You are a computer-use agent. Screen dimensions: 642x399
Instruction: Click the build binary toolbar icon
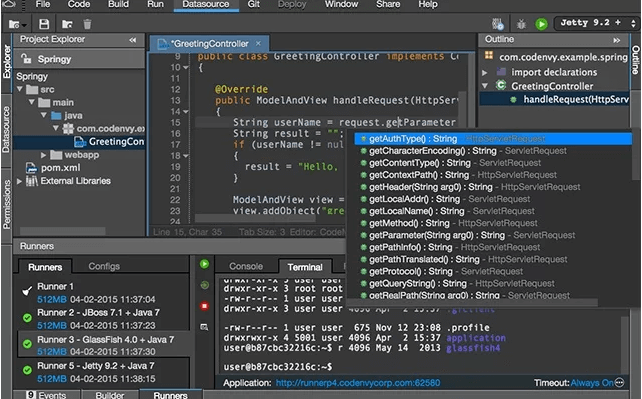[x=497, y=24]
